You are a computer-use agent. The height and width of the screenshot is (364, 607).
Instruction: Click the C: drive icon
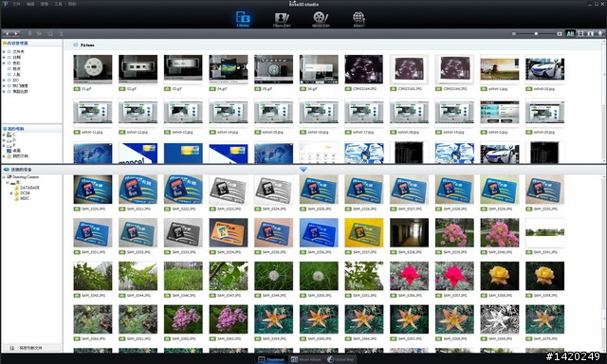tap(9, 135)
